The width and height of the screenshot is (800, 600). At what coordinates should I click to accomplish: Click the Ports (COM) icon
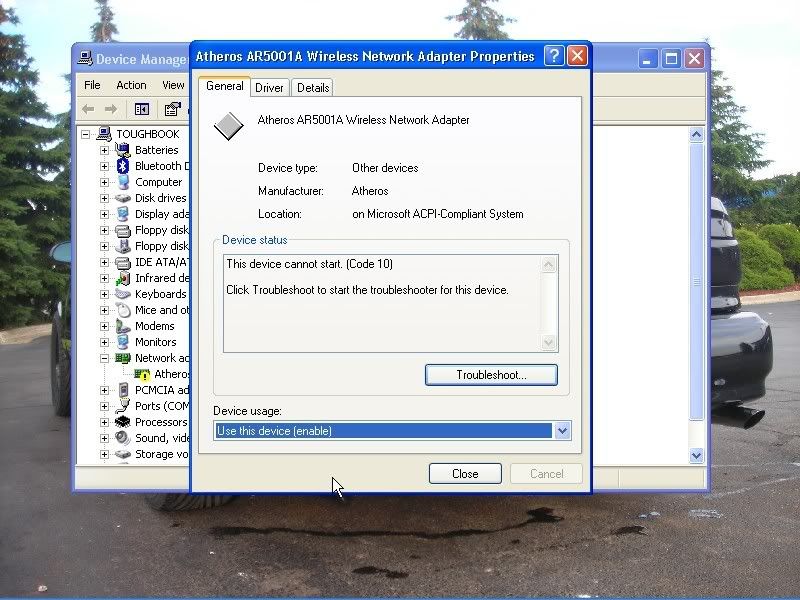pyautogui.click(x=122, y=406)
